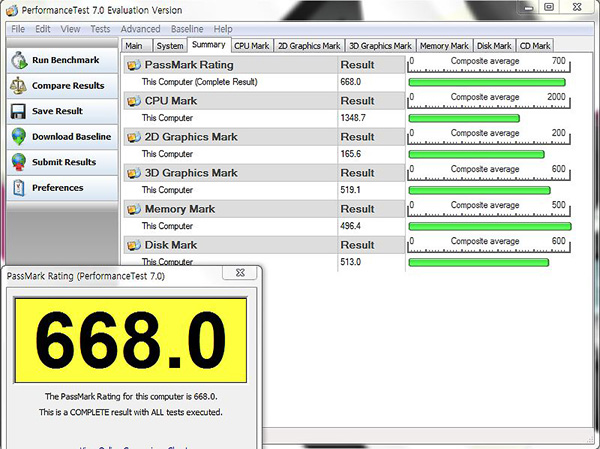Click the 513.0 result value
The image size is (600, 449).
pos(351,262)
